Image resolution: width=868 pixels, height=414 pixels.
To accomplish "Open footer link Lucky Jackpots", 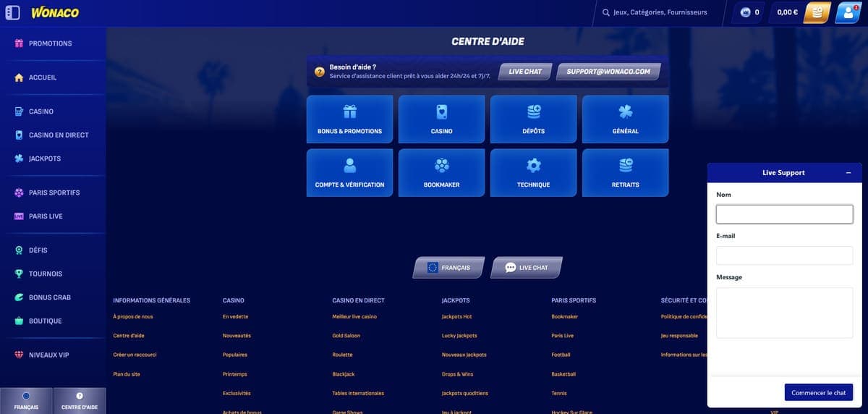I will tap(459, 336).
